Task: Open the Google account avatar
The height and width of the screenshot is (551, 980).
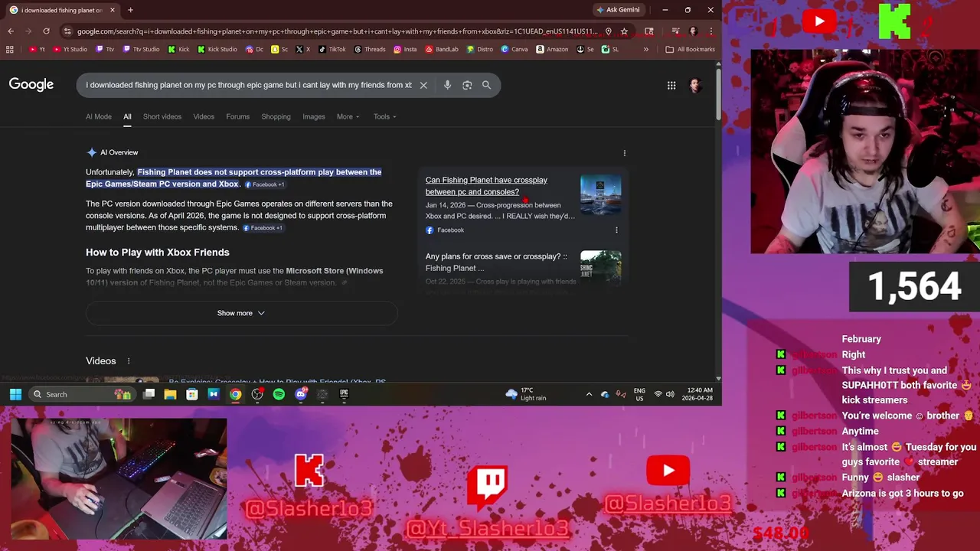Action: click(695, 86)
